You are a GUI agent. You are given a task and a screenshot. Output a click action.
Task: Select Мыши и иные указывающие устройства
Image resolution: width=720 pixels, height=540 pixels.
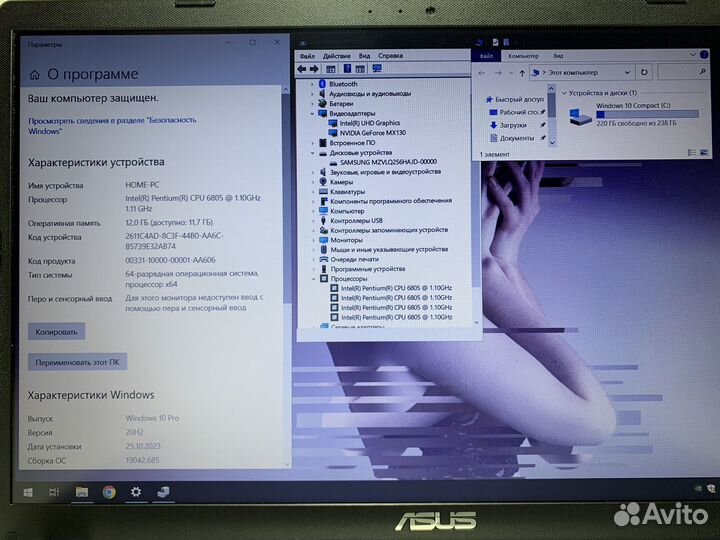pyautogui.click(x=389, y=249)
